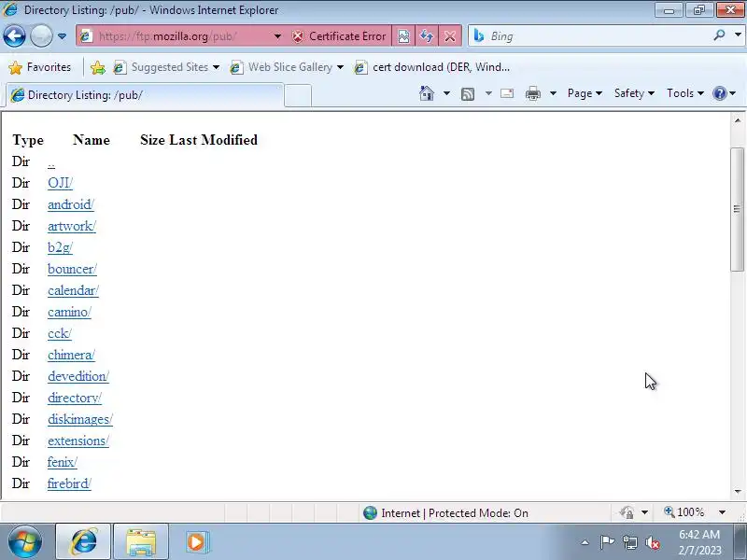Click the muted volume tray icon

pos(652,542)
